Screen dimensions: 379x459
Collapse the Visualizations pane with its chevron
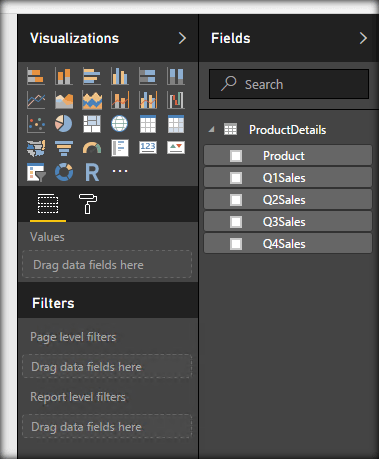[x=182, y=38]
